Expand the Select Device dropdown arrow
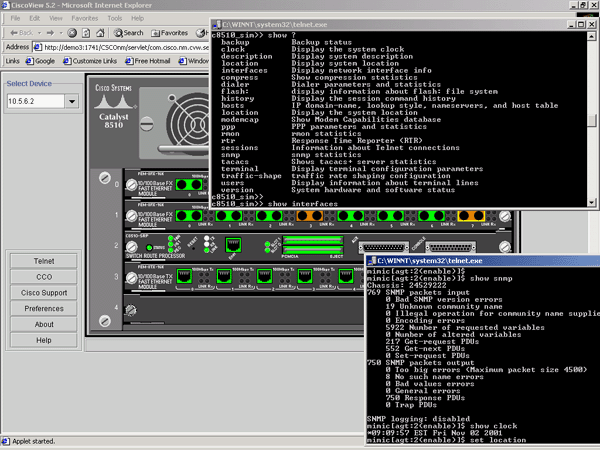This screenshot has height=450, width=600. click(x=72, y=101)
